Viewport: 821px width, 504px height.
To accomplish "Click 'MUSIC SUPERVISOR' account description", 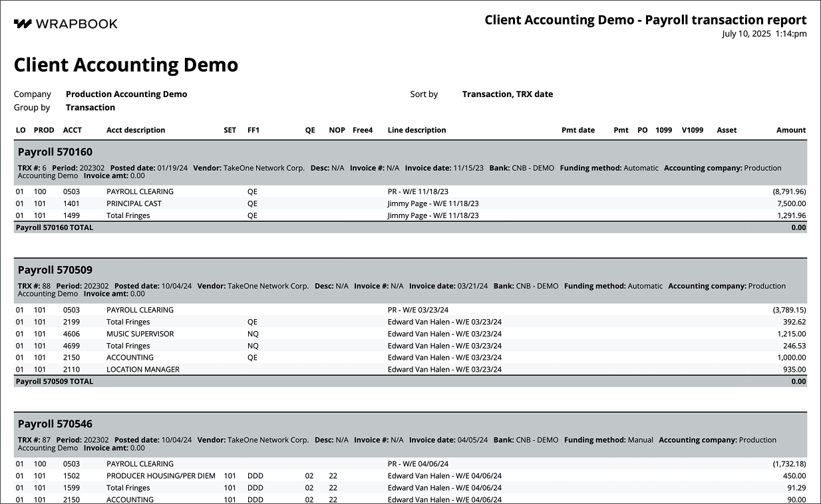I will [140, 334].
